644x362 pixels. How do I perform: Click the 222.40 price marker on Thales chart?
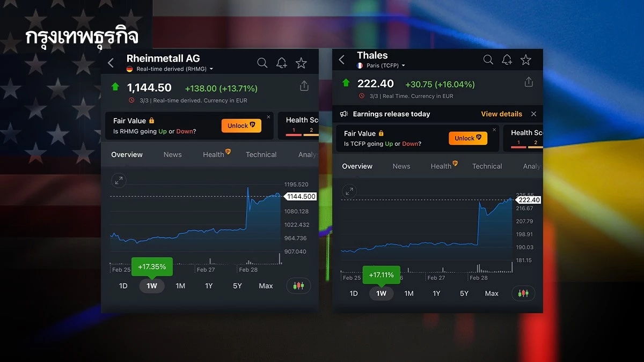pos(529,200)
